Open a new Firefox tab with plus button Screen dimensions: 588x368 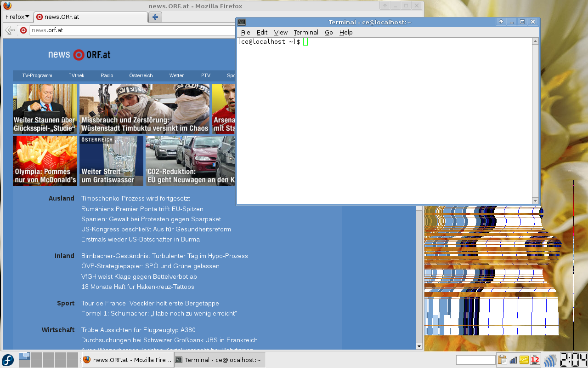[155, 17]
